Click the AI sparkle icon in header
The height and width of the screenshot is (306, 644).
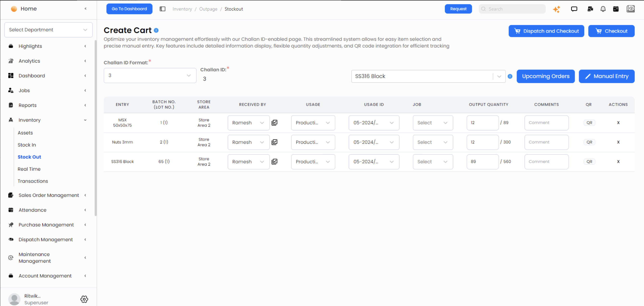(556, 9)
